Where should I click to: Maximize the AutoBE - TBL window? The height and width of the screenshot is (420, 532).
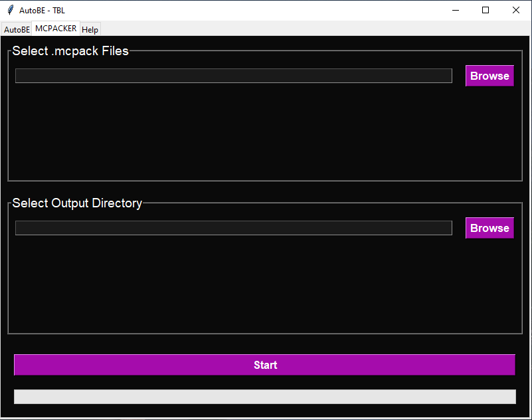click(486, 10)
